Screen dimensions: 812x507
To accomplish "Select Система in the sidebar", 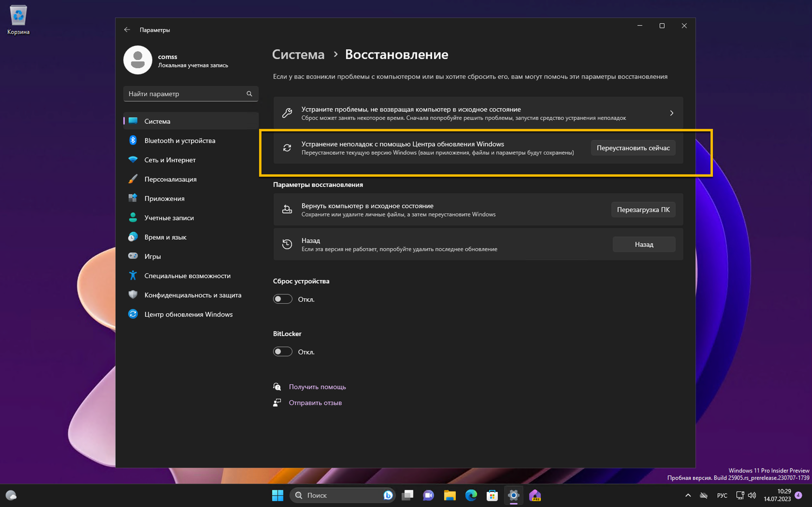I will (x=191, y=121).
